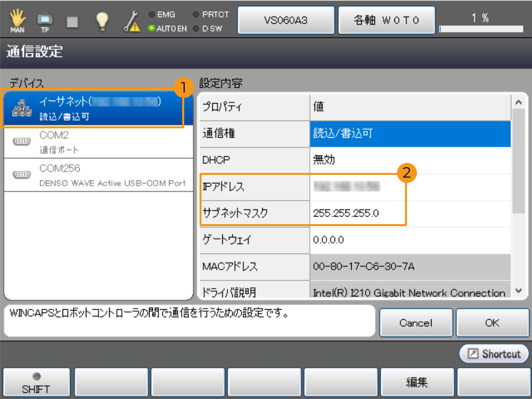This screenshot has height=399, width=532.
Task: Click the light bulb icon
Action: click(x=102, y=20)
